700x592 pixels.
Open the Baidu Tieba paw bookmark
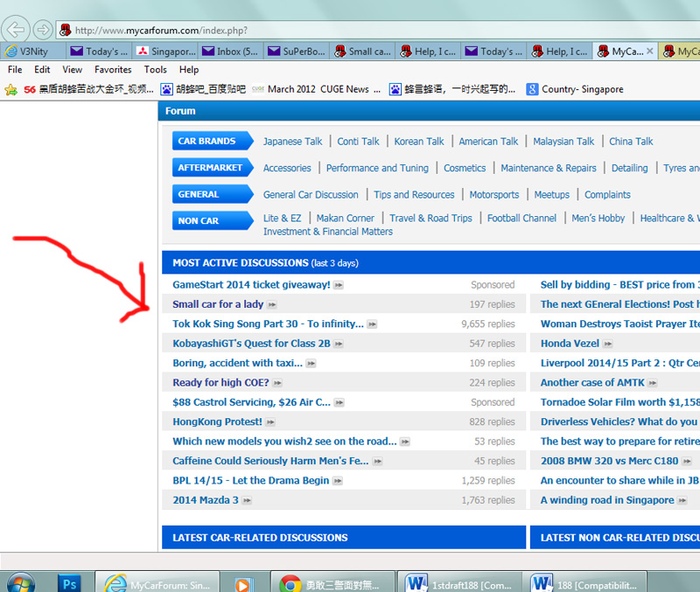204,89
